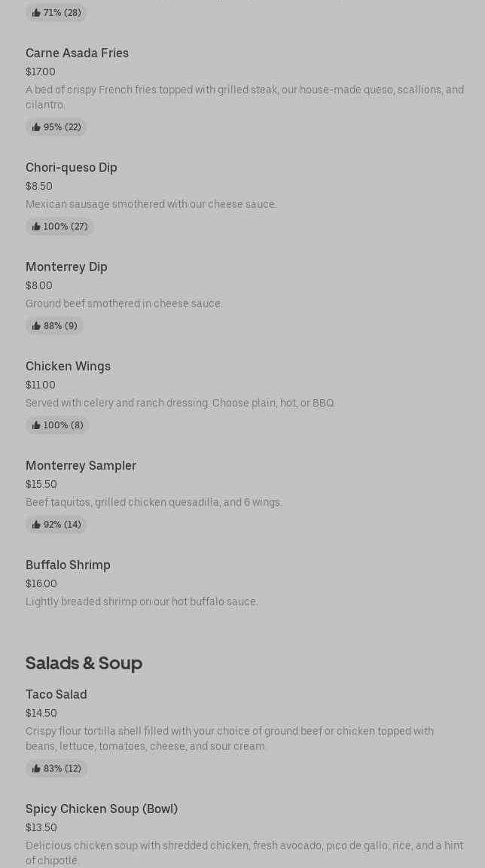The height and width of the screenshot is (868, 485).
Task: Open the Chori-queso Dip menu item
Action: pos(72,167)
